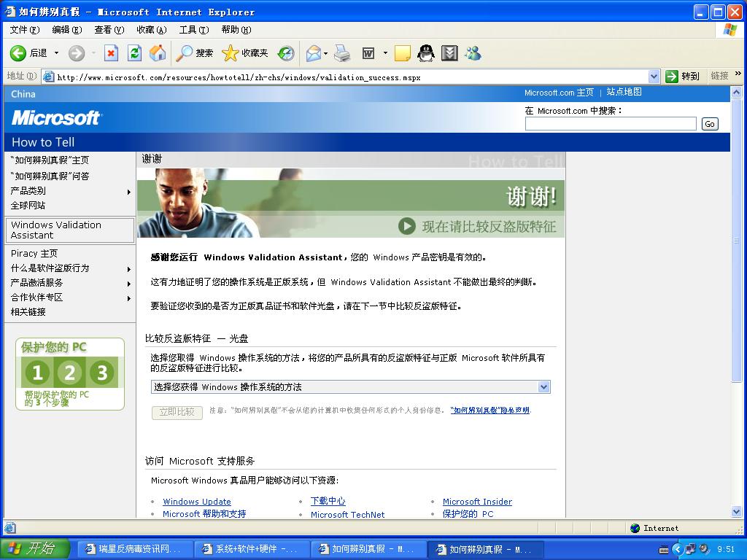Open the 站点地图 link
Viewport: 747px width, 560px height.
pyautogui.click(x=624, y=92)
